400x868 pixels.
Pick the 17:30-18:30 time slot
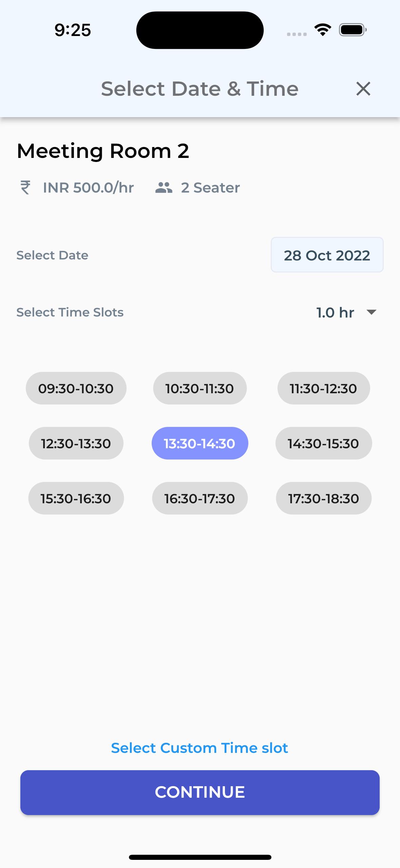pos(324,498)
